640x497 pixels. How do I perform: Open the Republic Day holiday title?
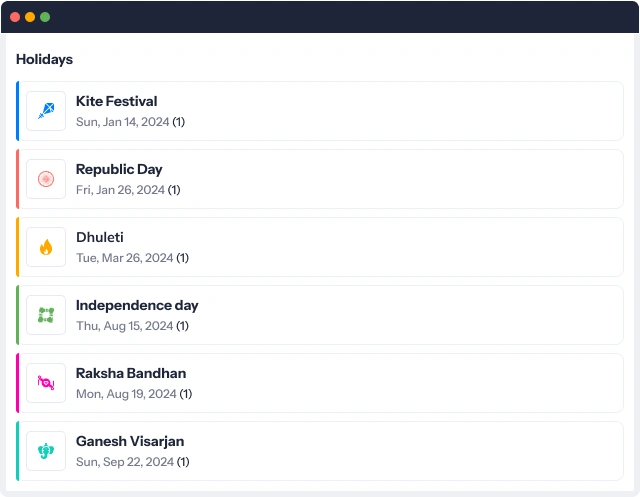[x=119, y=169]
